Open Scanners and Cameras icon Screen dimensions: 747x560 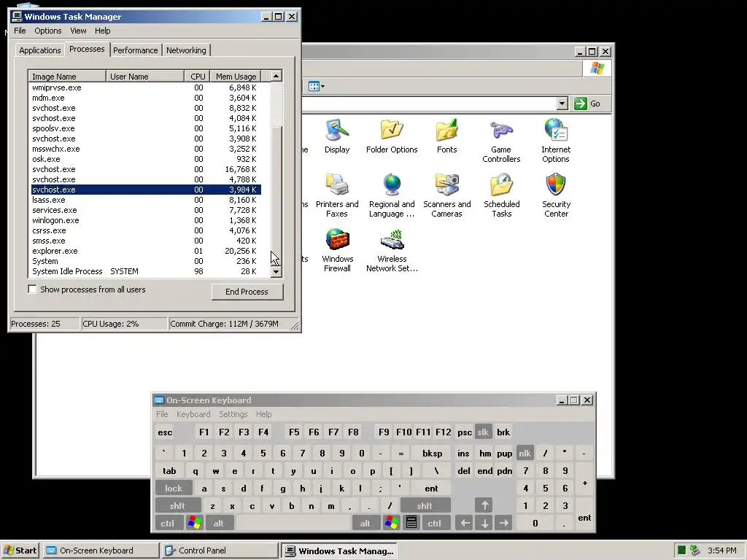[446, 195]
